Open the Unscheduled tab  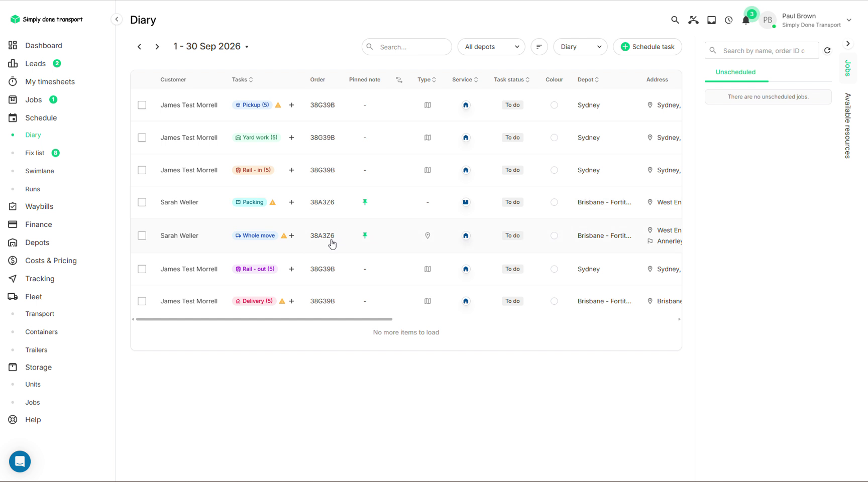click(735, 72)
